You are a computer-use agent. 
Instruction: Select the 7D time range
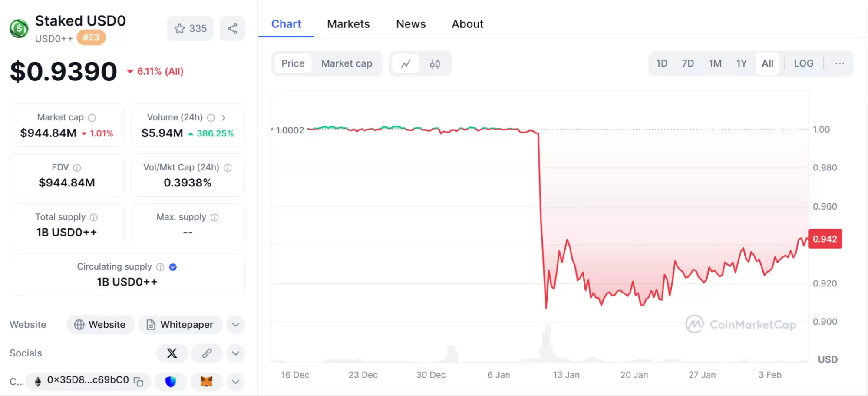(x=688, y=63)
